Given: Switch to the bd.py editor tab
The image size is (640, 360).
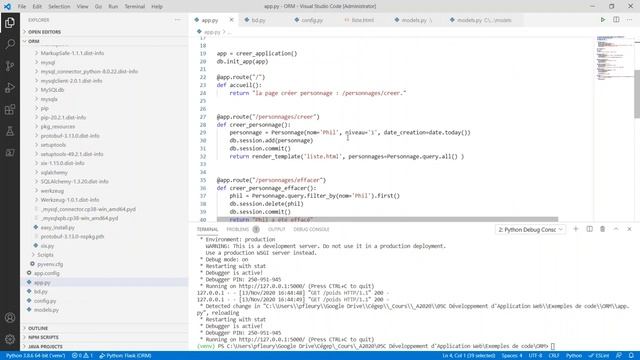Looking at the screenshot, I should [x=258, y=20].
